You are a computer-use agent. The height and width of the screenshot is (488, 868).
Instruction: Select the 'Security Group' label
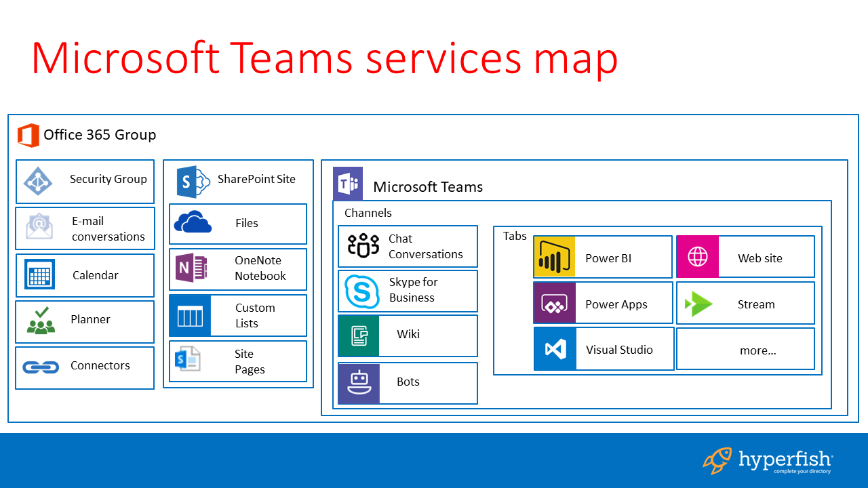(x=108, y=179)
